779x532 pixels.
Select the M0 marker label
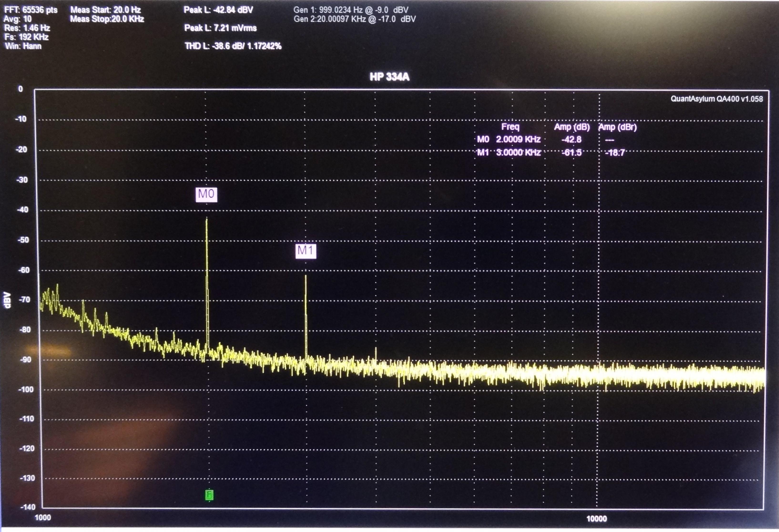tap(206, 194)
